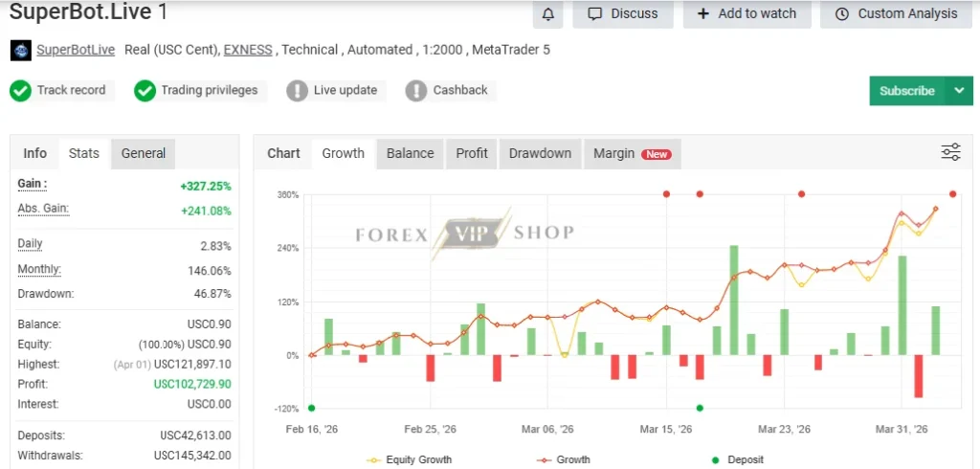Click the Cashback warning icon
This screenshot has height=469, width=980.
point(415,91)
